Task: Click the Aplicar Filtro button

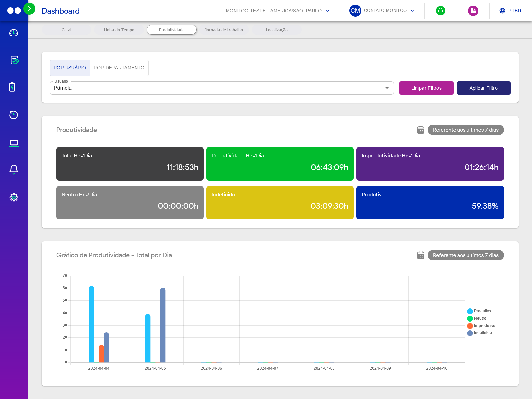Action: coord(483,88)
